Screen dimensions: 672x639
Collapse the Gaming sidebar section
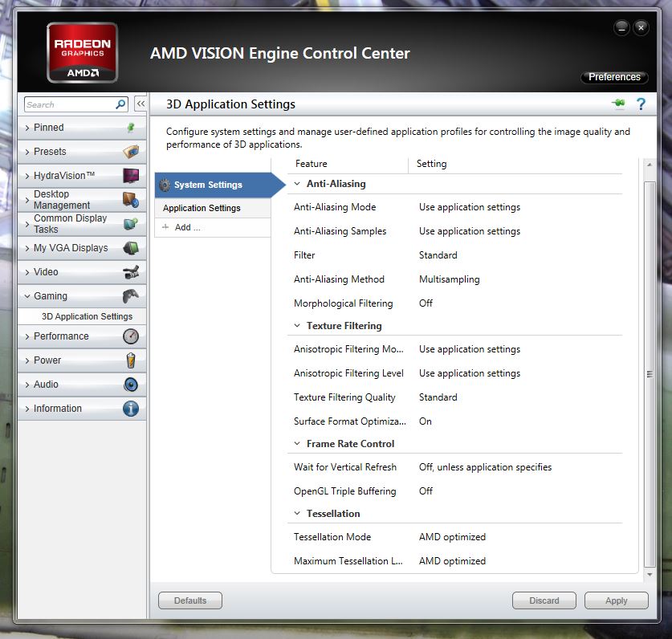27,296
